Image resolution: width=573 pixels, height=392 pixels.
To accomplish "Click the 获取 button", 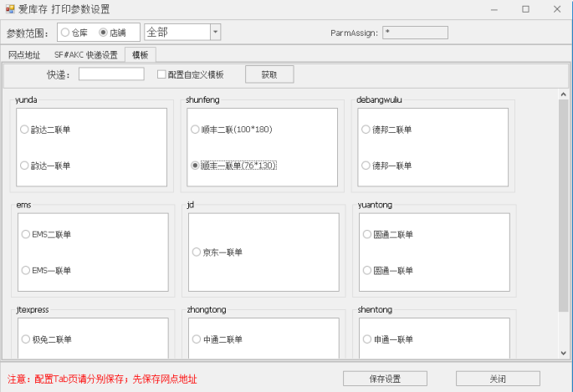I will pyautogui.click(x=269, y=74).
